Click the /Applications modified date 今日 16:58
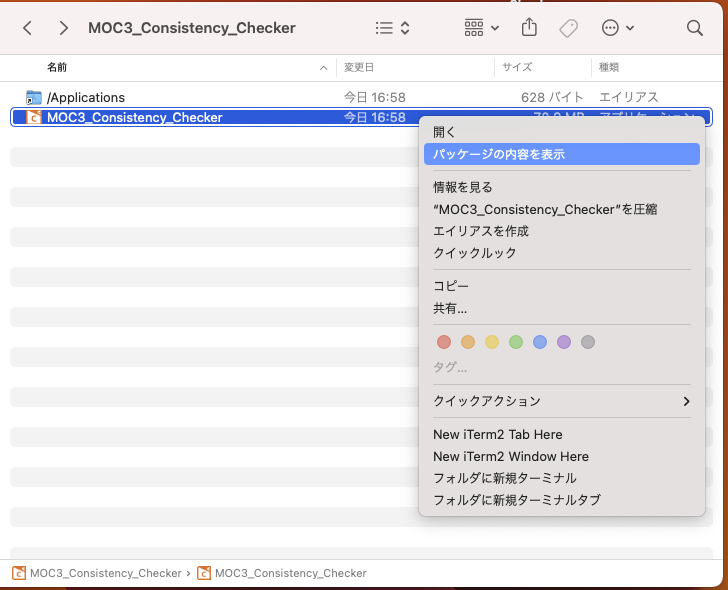This screenshot has width=728, height=590. (375, 97)
